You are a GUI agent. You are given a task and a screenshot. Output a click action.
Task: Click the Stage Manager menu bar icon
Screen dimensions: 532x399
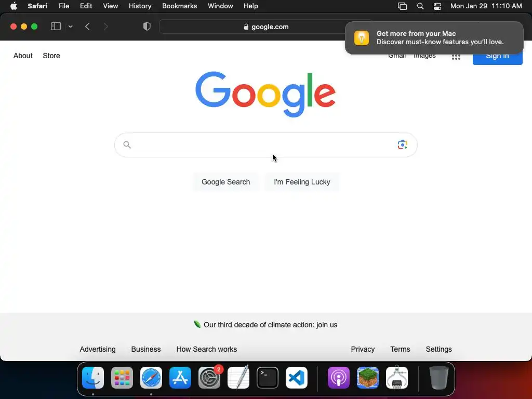point(403,6)
